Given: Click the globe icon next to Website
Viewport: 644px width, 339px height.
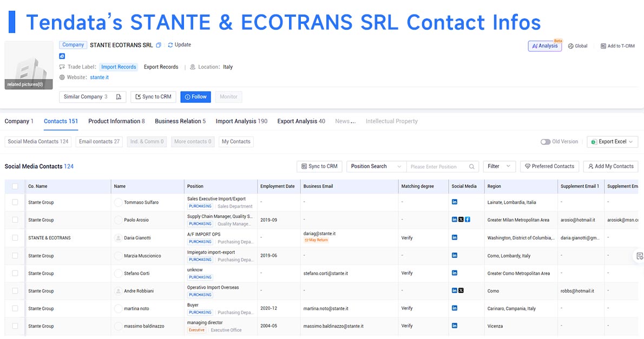Looking at the screenshot, I should 62,77.
